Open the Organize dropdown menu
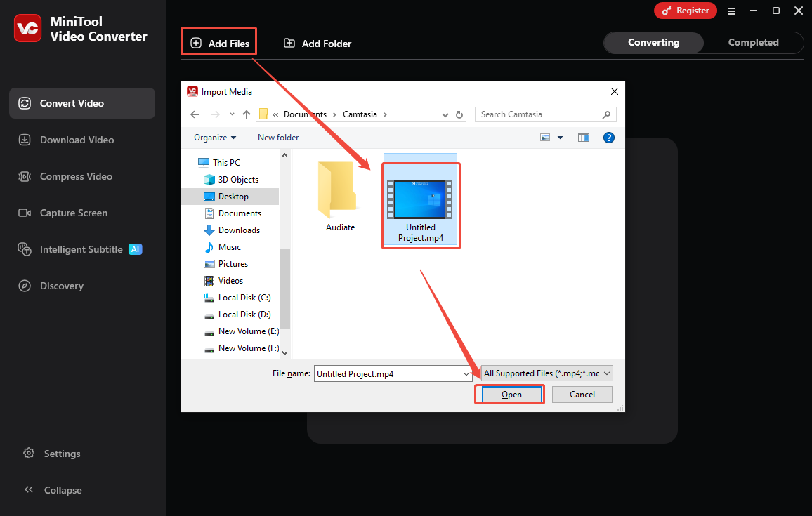The width and height of the screenshot is (812, 516). [x=214, y=137]
